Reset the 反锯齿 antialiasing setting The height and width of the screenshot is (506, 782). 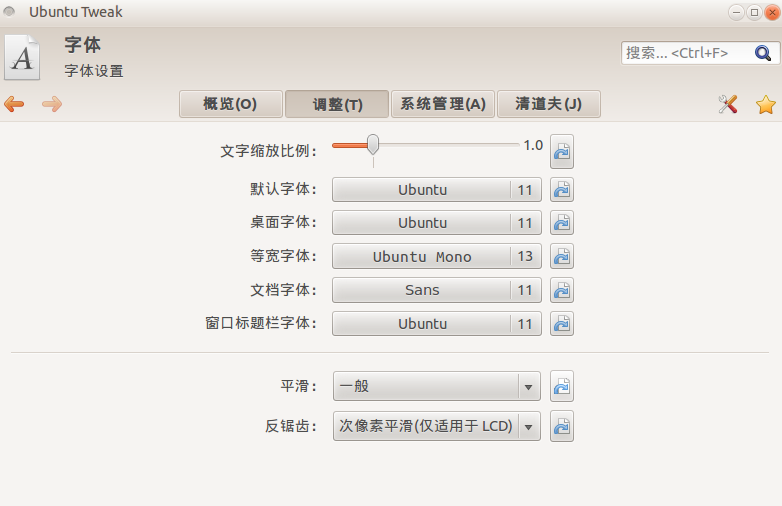pyautogui.click(x=562, y=426)
